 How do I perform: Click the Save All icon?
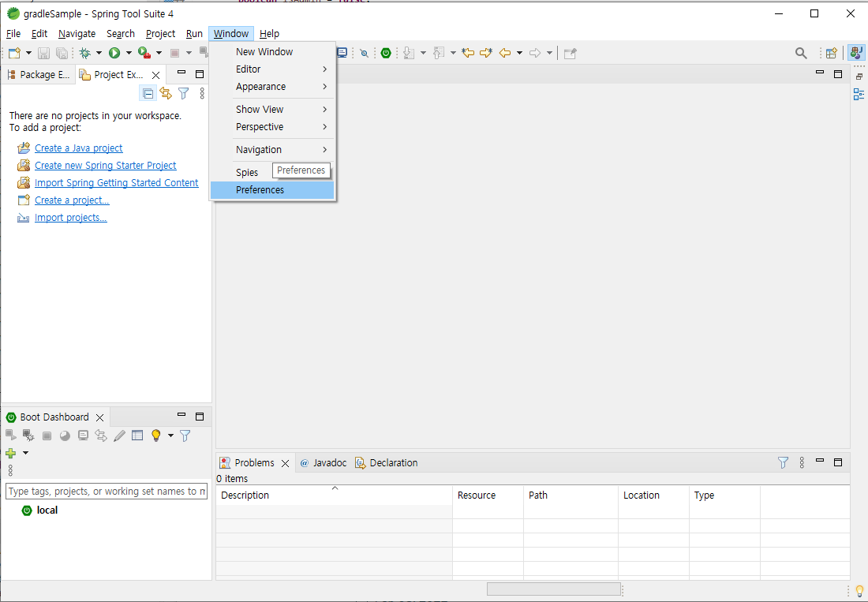[x=62, y=53]
